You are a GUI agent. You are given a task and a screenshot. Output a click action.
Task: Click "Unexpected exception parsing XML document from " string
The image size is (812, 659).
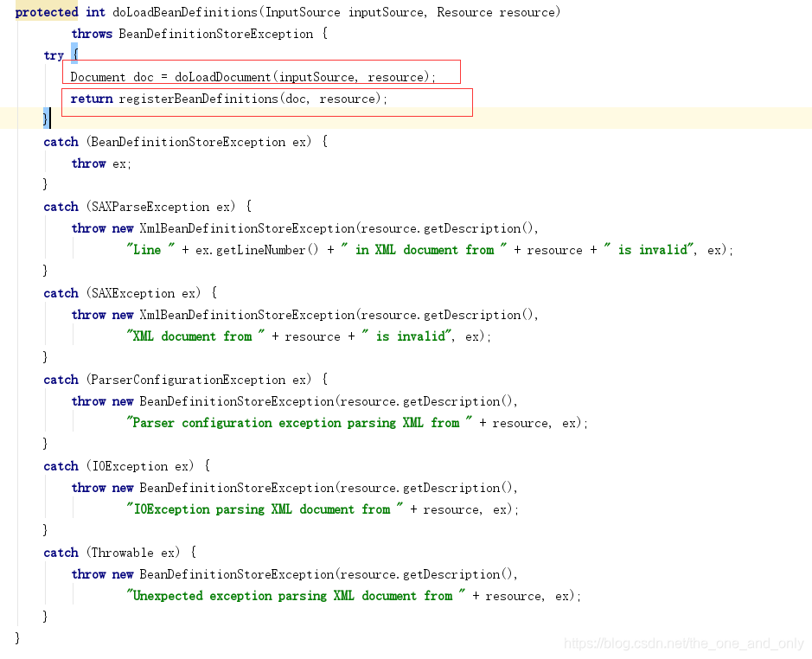click(x=296, y=596)
